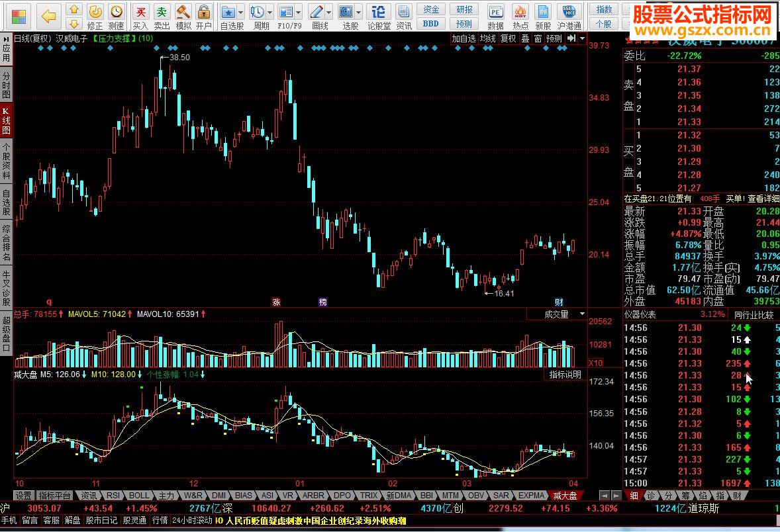Click the 测速 clock icon
Screen dimensions: 780x532
[x=117, y=12]
